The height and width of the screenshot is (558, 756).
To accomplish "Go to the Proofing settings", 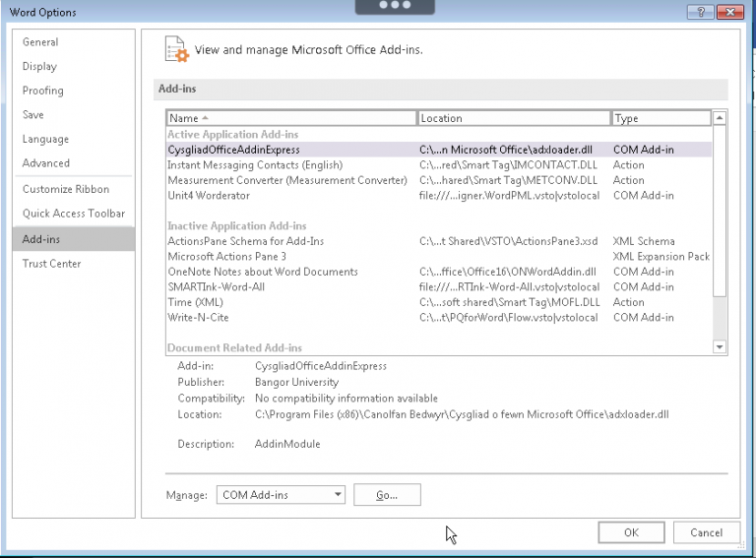I will [43, 91].
